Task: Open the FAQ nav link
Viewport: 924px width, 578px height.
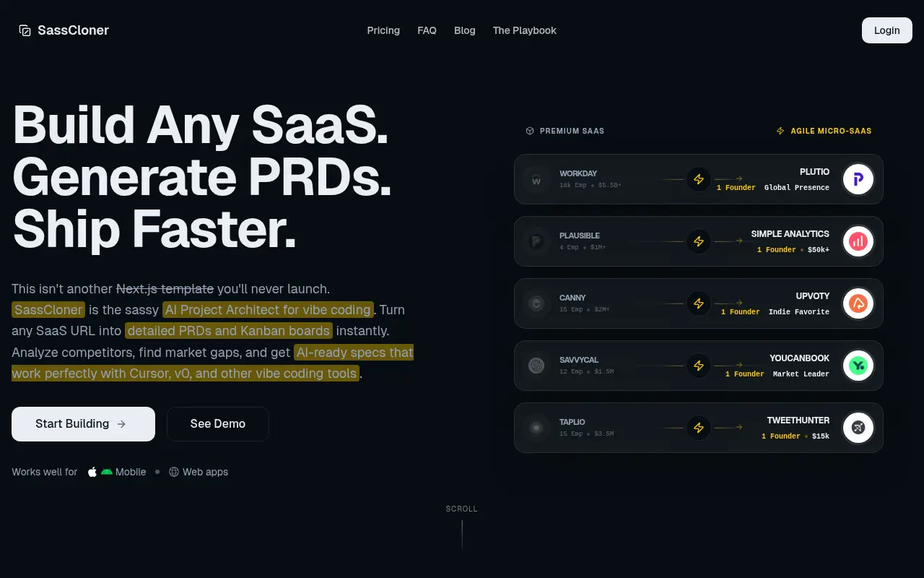Action: coord(427,30)
